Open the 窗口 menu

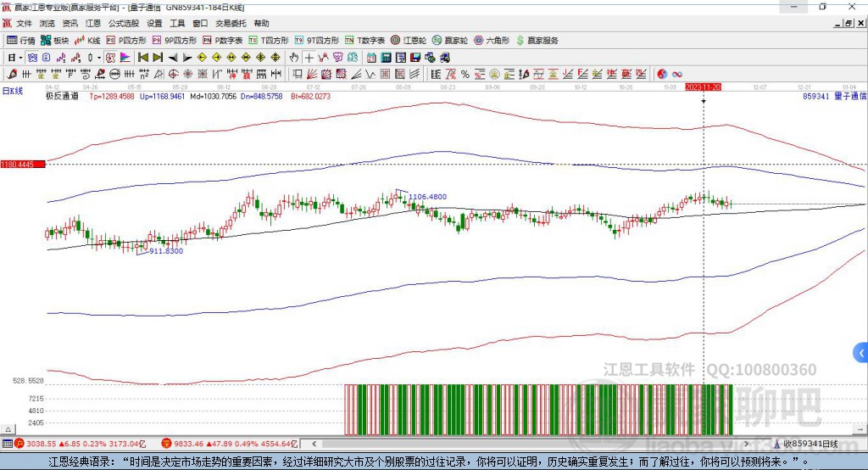tap(200, 23)
